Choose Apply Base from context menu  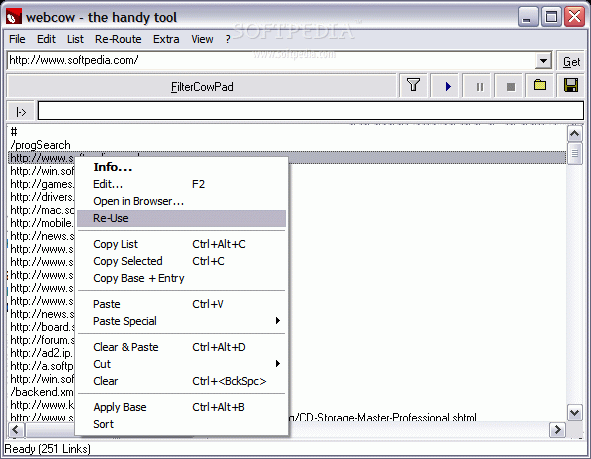(181, 407)
